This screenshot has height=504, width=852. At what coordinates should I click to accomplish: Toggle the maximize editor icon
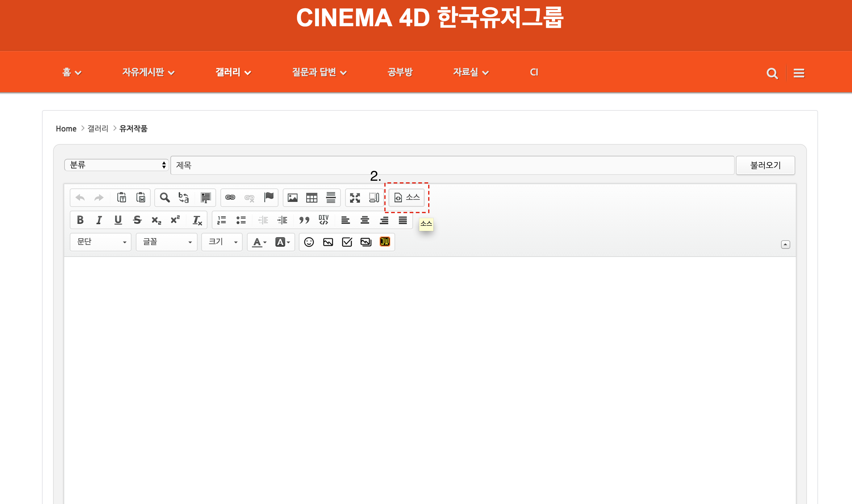click(355, 198)
